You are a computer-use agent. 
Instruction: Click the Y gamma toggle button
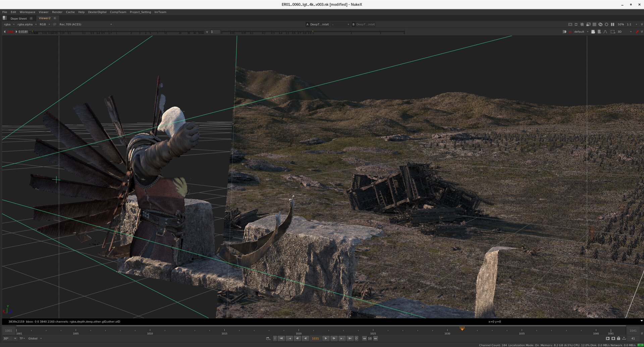pos(207,32)
